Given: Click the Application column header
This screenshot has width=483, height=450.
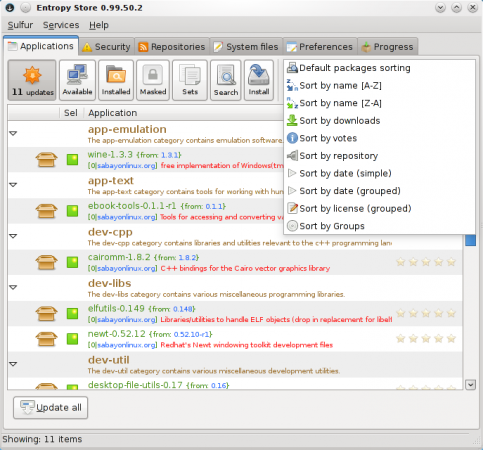Looking at the screenshot, I should [113, 113].
